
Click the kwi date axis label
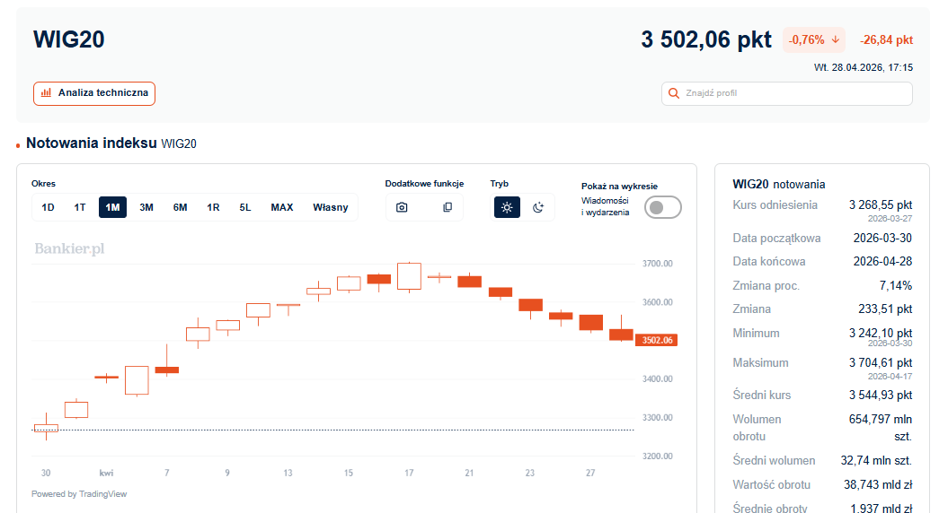coord(106,473)
